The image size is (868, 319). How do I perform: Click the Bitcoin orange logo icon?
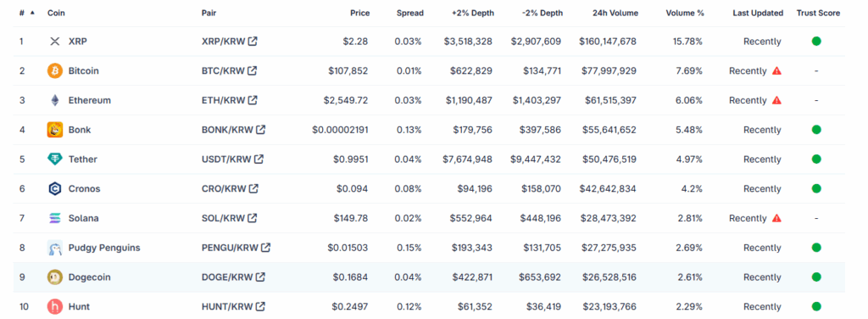(55, 71)
